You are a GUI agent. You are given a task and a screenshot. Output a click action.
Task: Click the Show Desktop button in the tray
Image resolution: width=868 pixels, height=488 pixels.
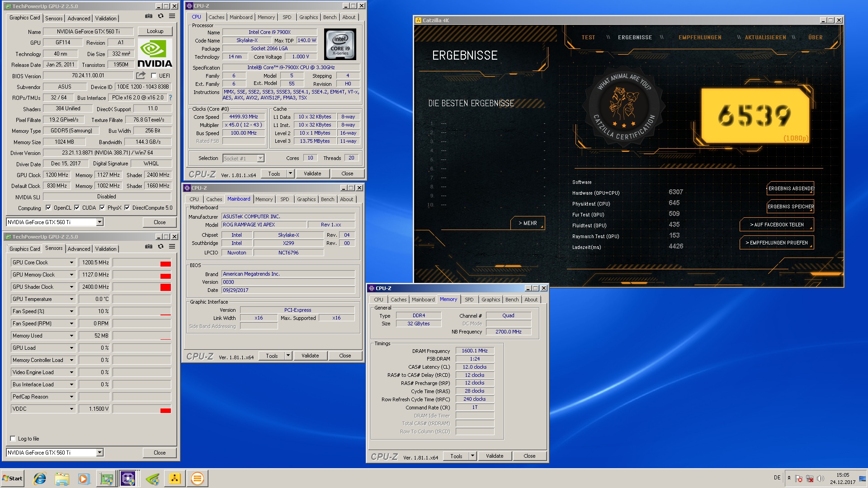point(863,479)
